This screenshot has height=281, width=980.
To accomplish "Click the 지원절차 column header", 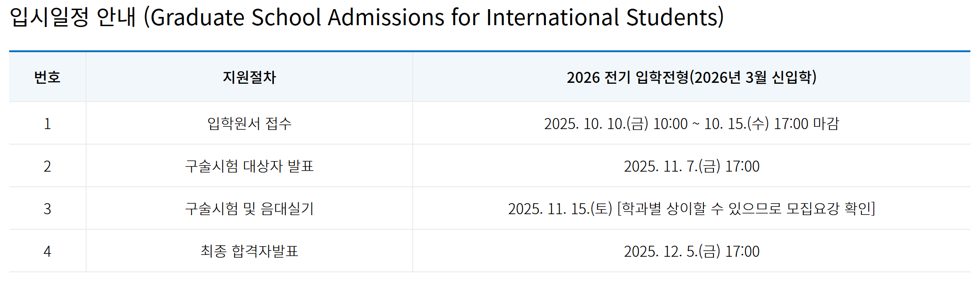I will (249, 77).
